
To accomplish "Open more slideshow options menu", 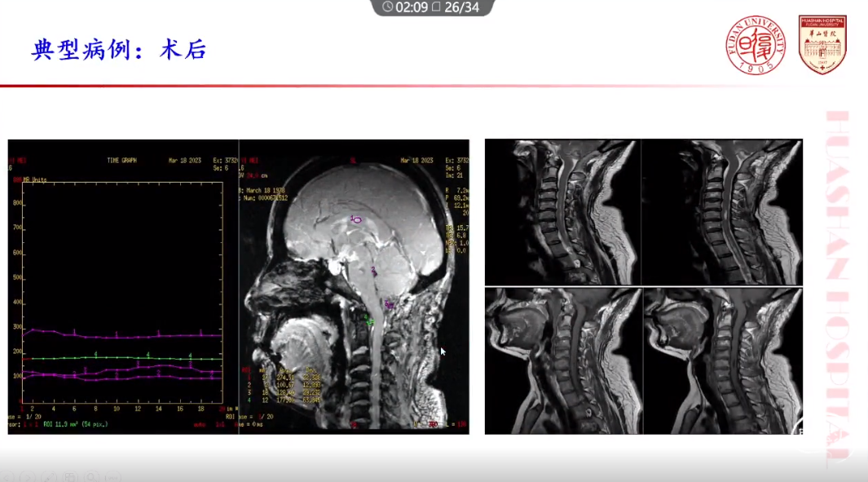I will (113, 476).
